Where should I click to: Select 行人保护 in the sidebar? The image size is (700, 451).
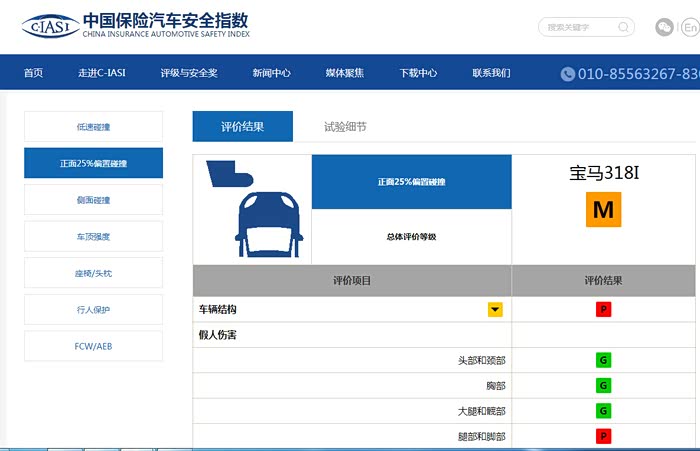click(93, 310)
